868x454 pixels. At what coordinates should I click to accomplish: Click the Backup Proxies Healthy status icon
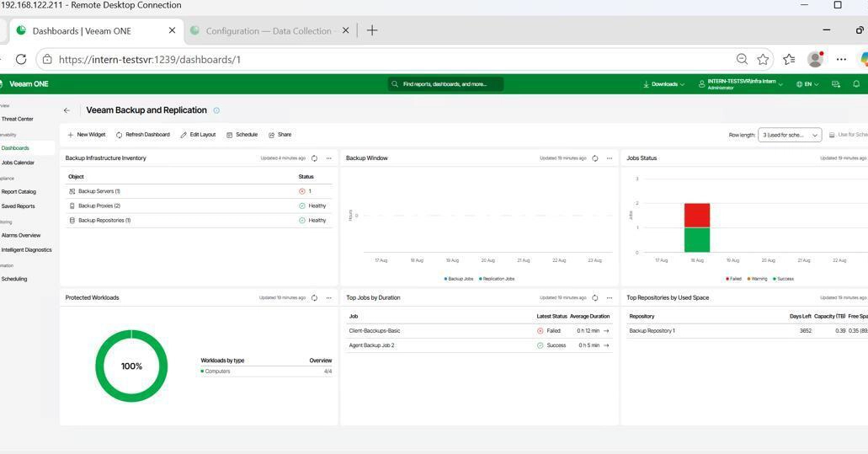tap(302, 206)
